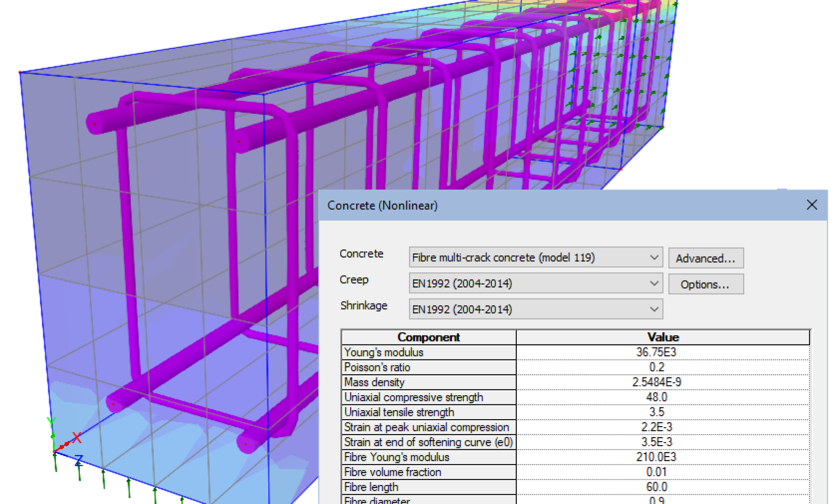Open the Shrinkage code dropdown
The image size is (840, 504).
tap(654, 310)
